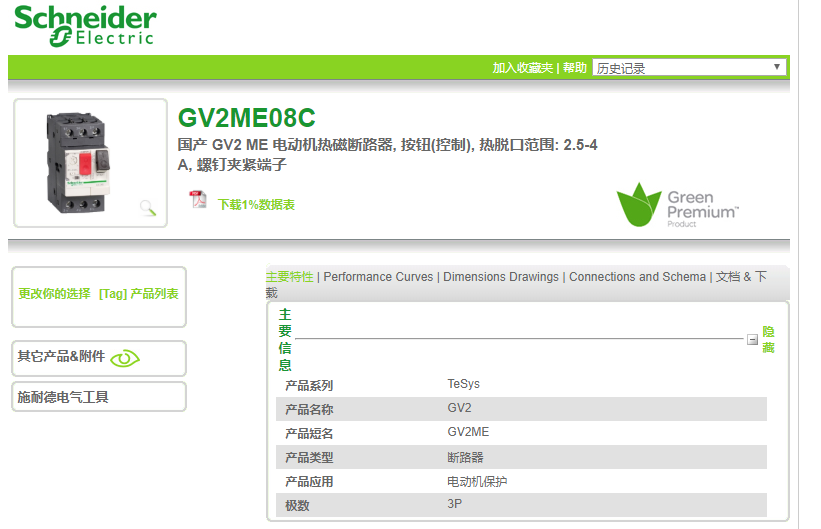821x529 pixels.
Task: Click the Green Premium product logo
Action: click(677, 205)
